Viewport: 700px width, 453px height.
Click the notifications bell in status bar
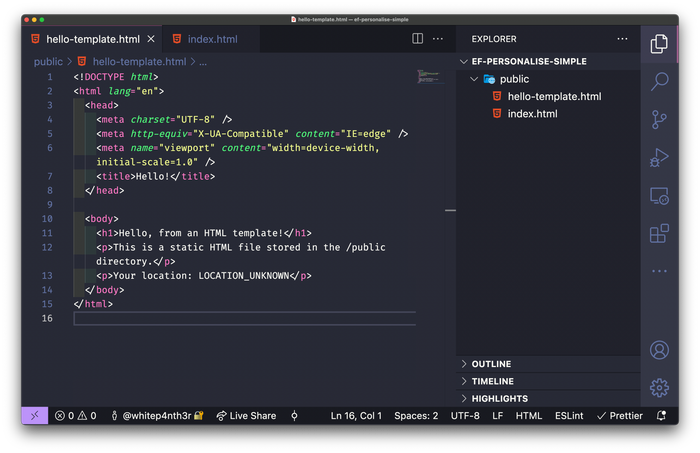pos(661,415)
